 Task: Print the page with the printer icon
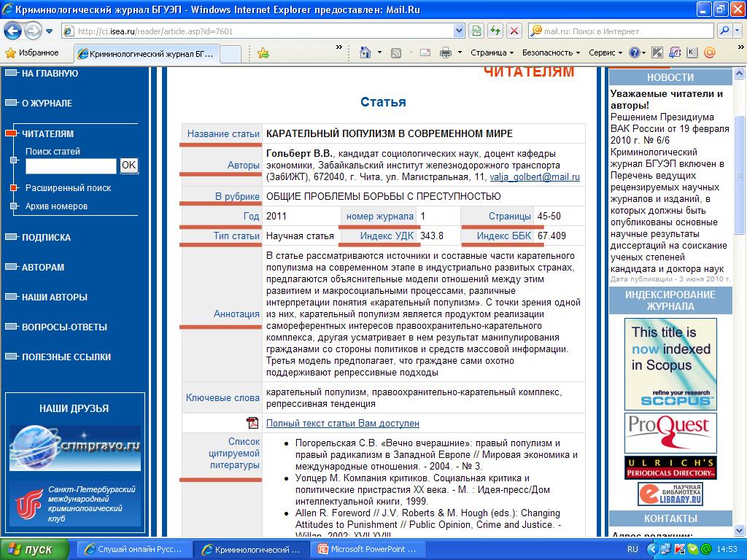(446, 52)
